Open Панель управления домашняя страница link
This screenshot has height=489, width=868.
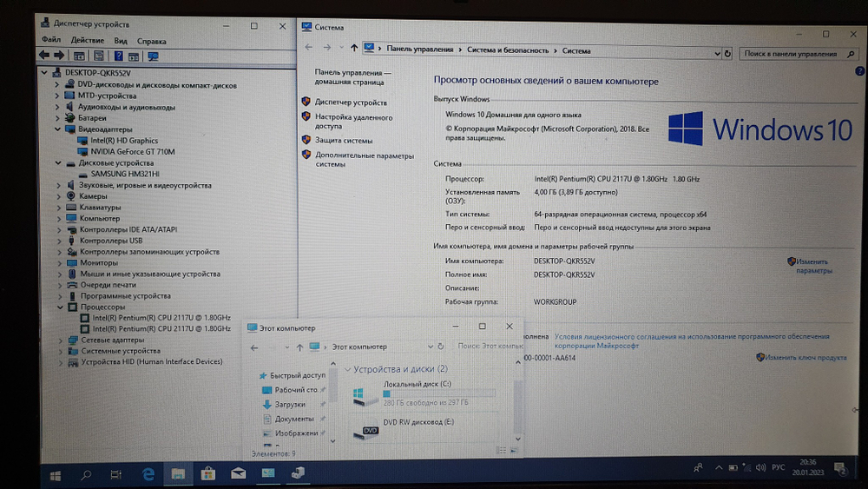pos(352,77)
